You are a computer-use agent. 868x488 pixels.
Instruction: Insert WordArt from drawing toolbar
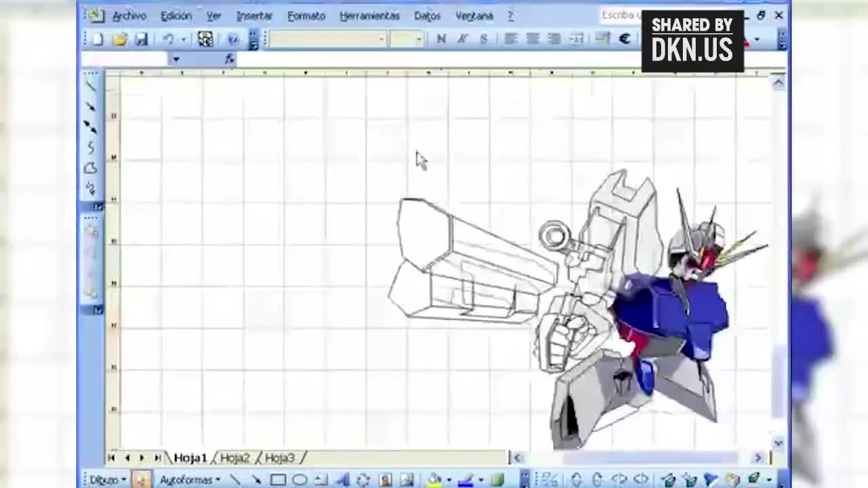[x=342, y=480]
